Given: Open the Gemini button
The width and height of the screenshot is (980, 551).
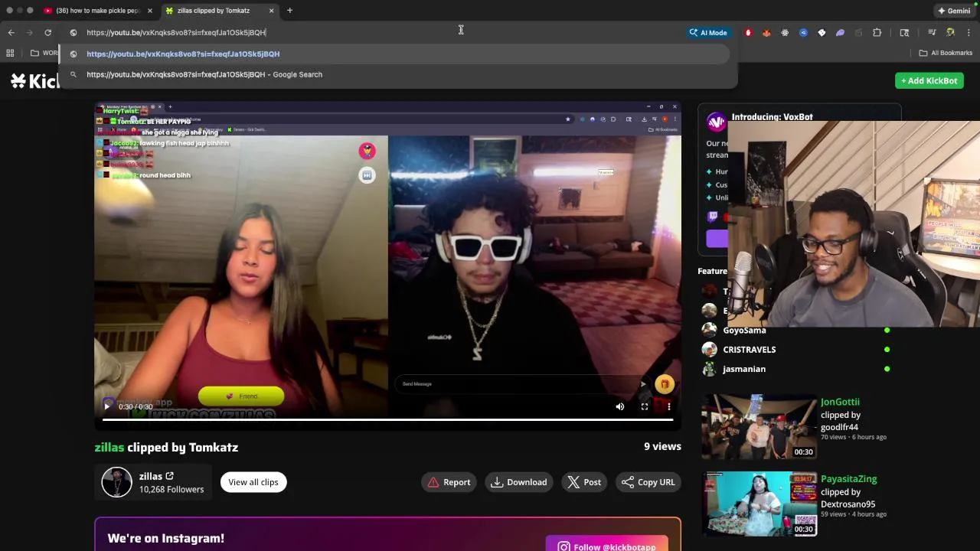Looking at the screenshot, I should click(x=954, y=11).
